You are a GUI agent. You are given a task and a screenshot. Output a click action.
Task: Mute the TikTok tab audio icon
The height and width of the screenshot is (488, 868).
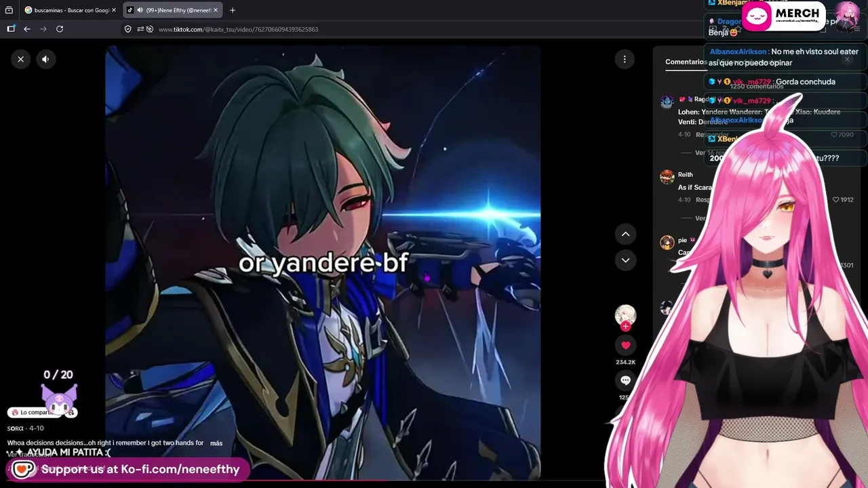(139, 10)
